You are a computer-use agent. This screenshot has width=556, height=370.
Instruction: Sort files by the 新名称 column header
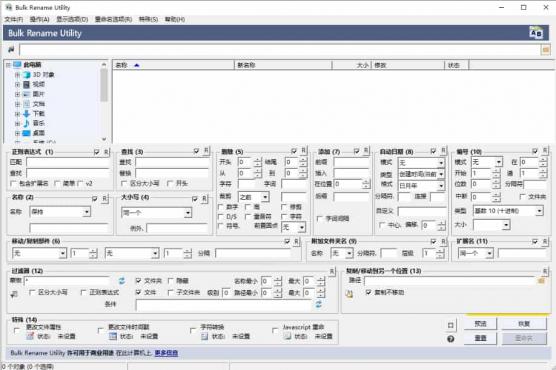(283, 65)
